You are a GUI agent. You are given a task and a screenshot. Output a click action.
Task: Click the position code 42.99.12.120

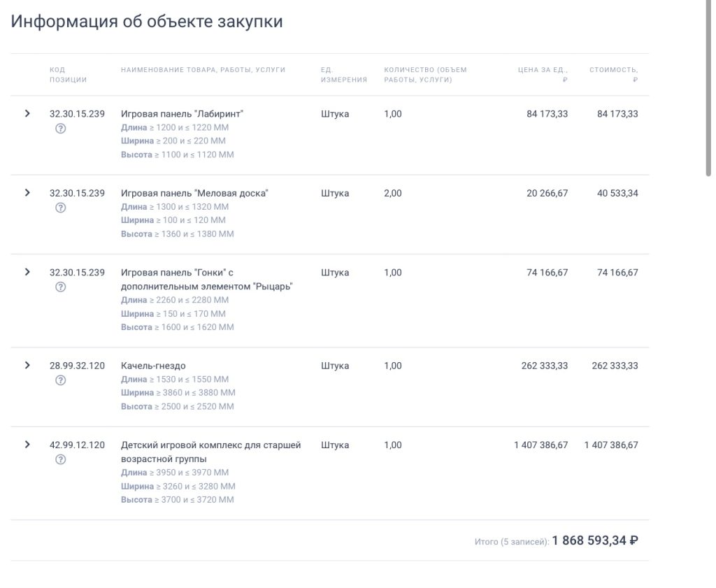pos(77,445)
